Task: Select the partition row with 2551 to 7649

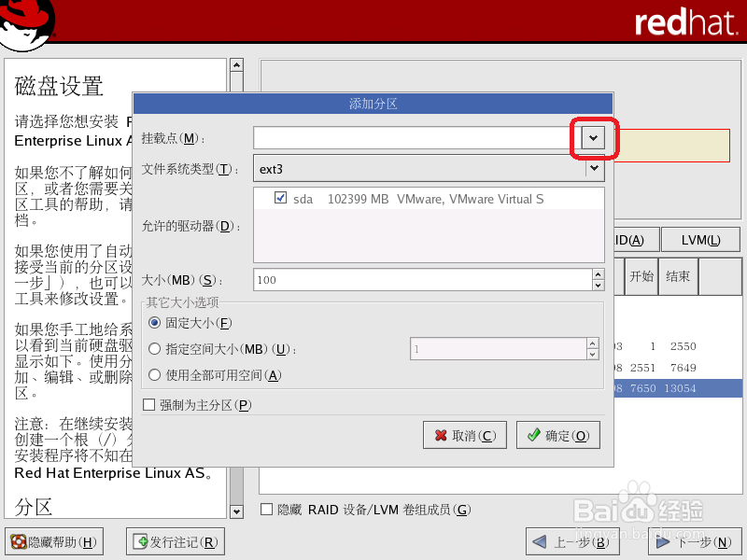Action: click(x=678, y=368)
